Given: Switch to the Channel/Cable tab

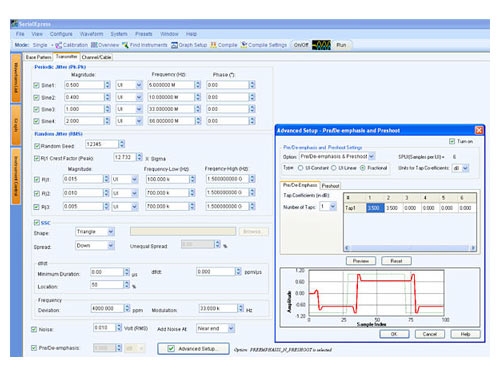Looking at the screenshot, I should [x=96, y=57].
